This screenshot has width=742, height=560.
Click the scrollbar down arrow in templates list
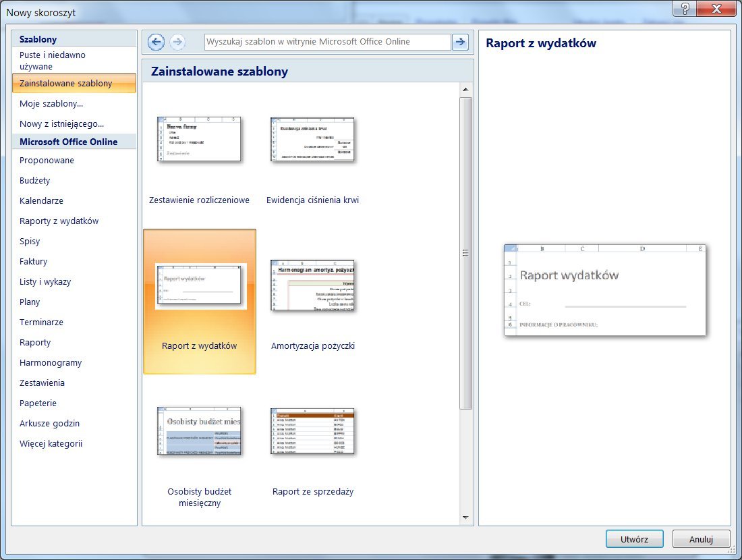pyautogui.click(x=465, y=518)
